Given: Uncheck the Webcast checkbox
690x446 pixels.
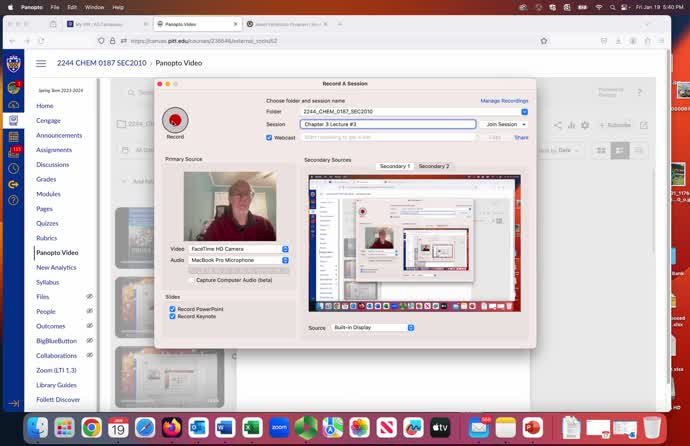Looking at the screenshot, I should pyautogui.click(x=269, y=138).
